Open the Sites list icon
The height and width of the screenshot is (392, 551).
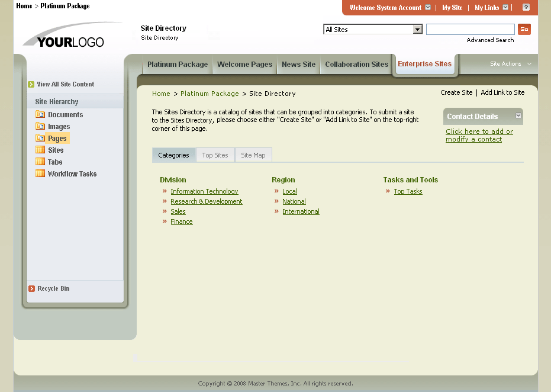[x=39, y=150]
